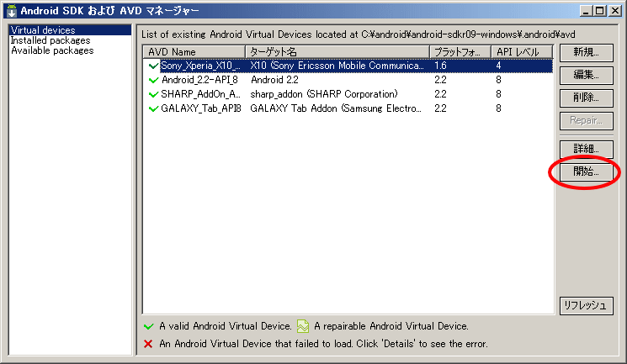The width and height of the screenshot is (627, 364).
Task: Click the green checkmark beside SHARP_AddOn_A
Action: 153,95
